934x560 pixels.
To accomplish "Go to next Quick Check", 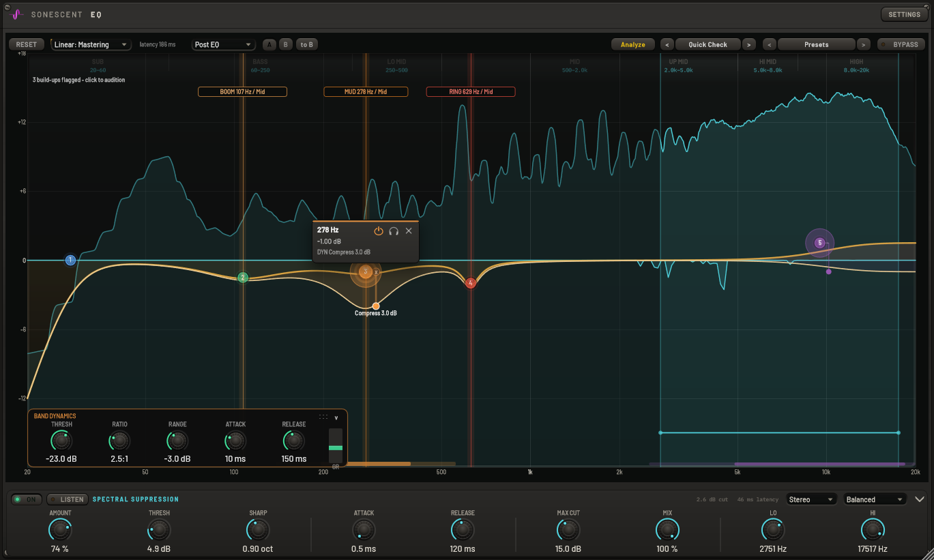I will (749, 44).
